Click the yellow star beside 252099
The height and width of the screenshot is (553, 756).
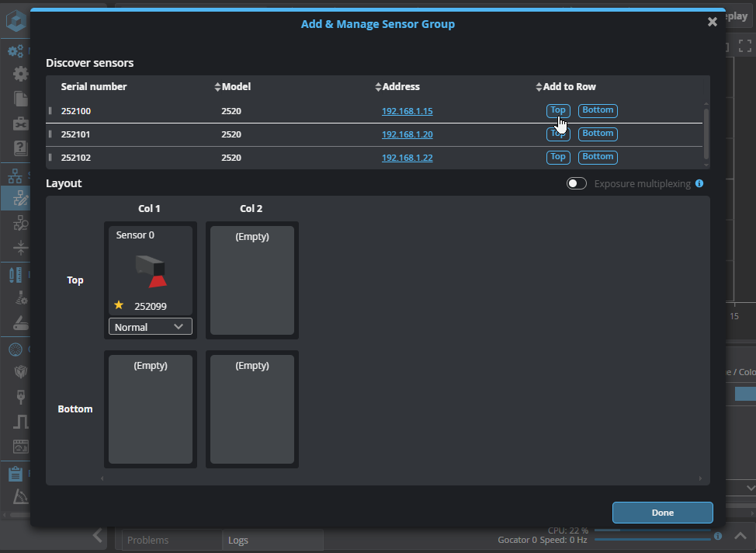pos(119,305)
